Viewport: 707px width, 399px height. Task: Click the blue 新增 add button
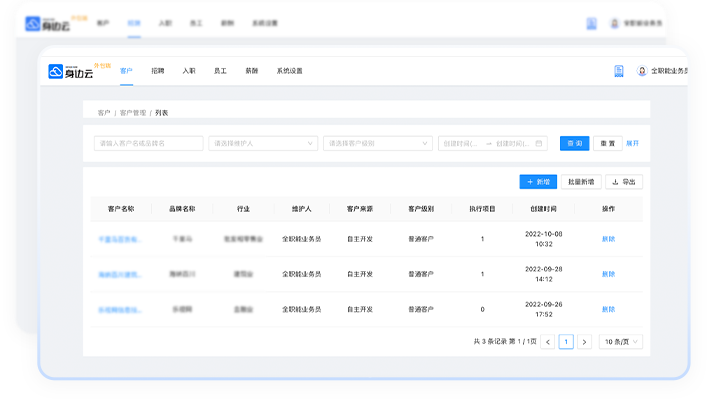(538, 182)
